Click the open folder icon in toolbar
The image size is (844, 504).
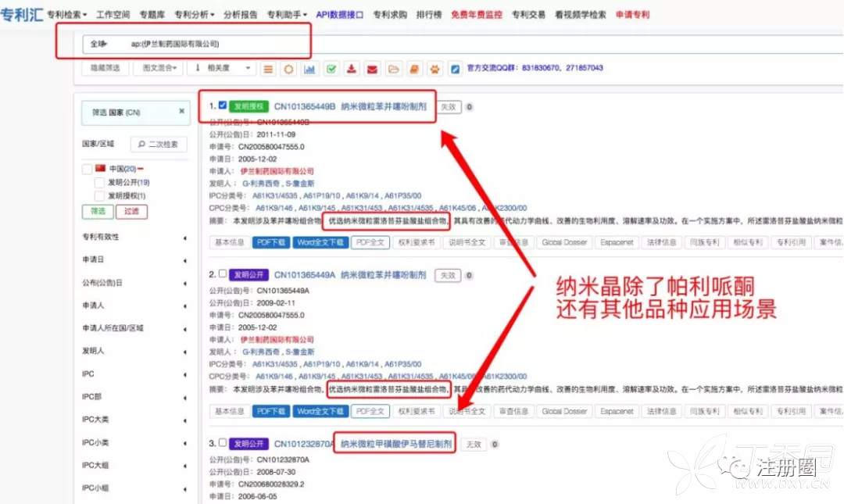(394, 69)
